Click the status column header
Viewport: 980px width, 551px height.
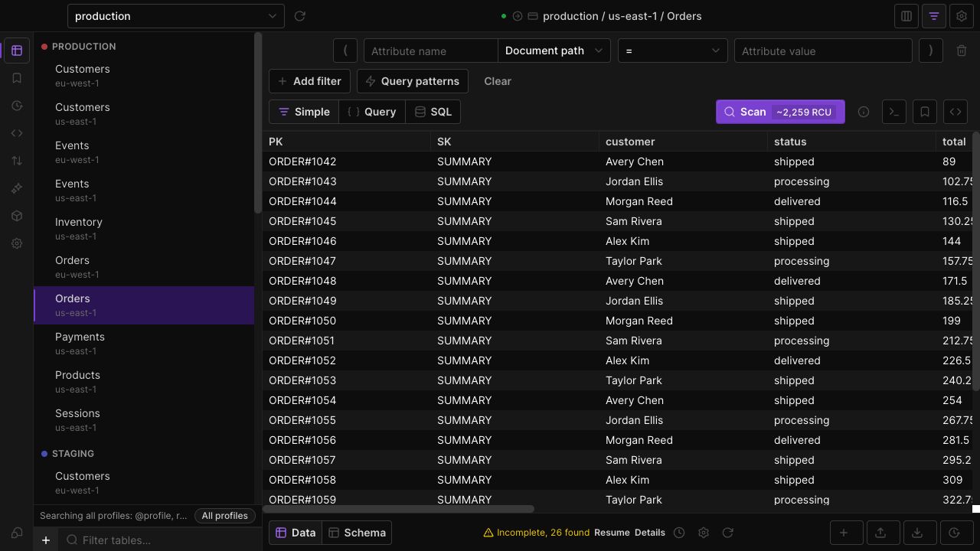point(852,142)
